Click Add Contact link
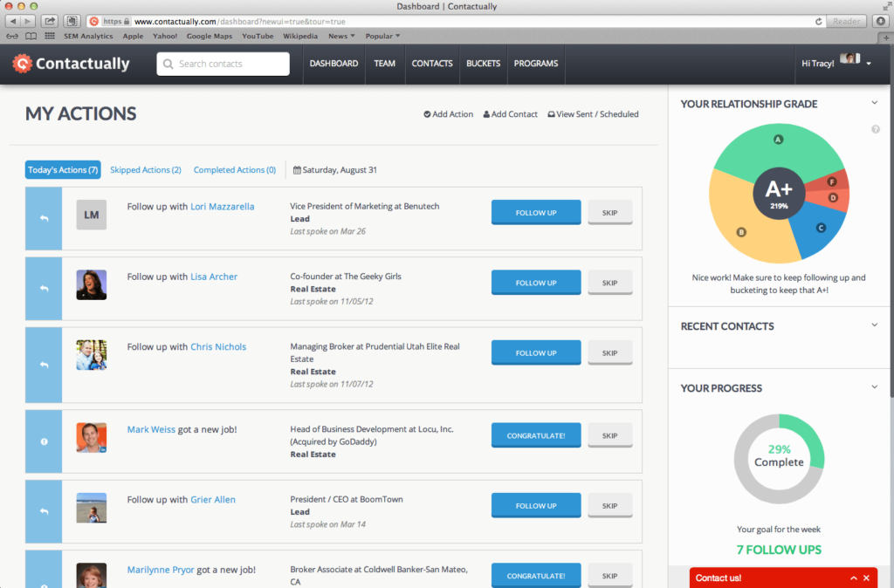The width and height of the screenshot is (894, 588). pos(510,114)
